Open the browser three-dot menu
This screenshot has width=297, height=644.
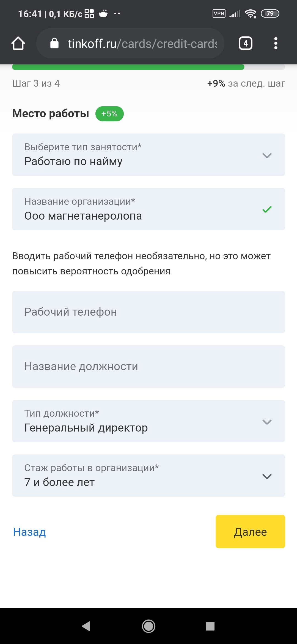click(x=276, y=43)
